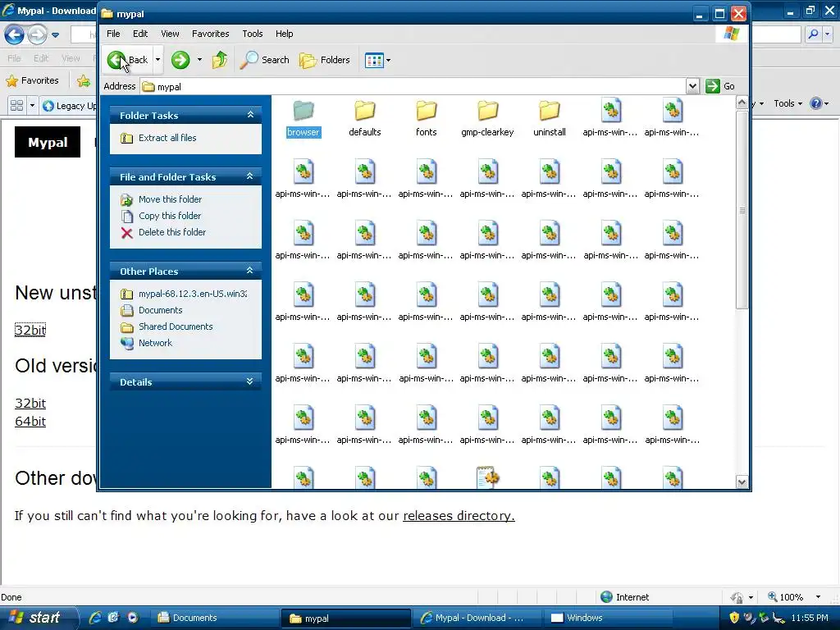Open Back history dropdown arrow in Explorer

[157, 60]
